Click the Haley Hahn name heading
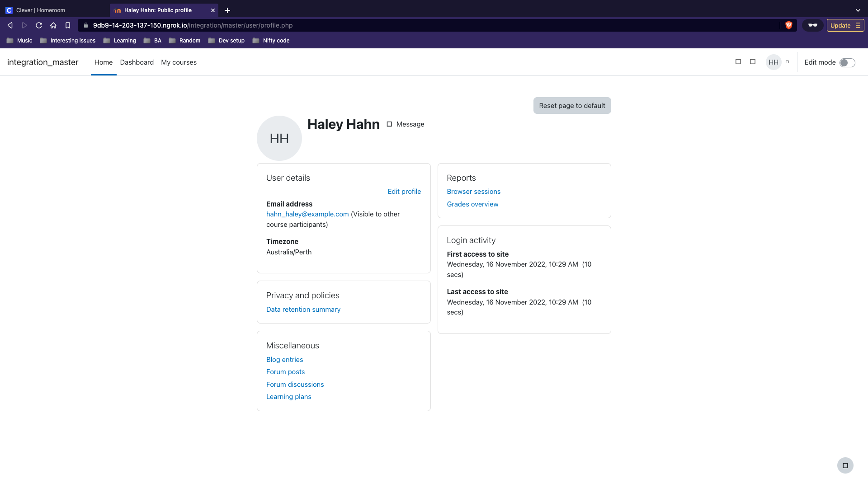868x488 pixels. (x=344, y=124)
